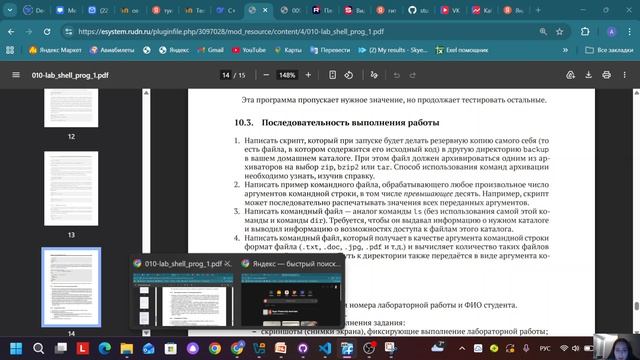640x360 pixels.
Task: Open the volume control in system tray
Action: 576,348
